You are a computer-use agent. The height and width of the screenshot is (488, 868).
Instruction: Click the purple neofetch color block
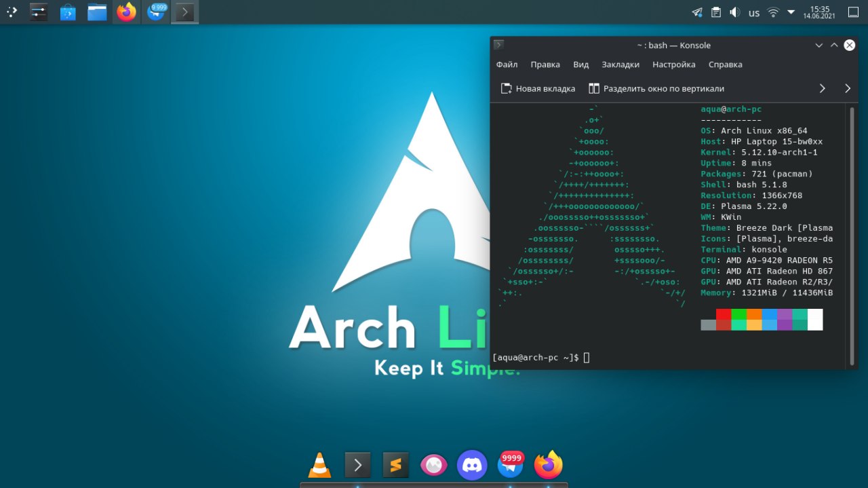click(x=785, y=314)
